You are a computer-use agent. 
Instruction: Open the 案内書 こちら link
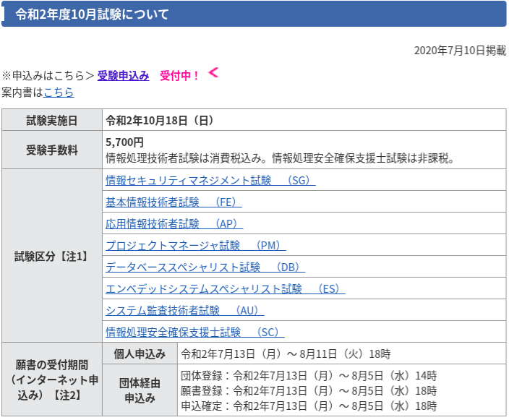[59, 93]
